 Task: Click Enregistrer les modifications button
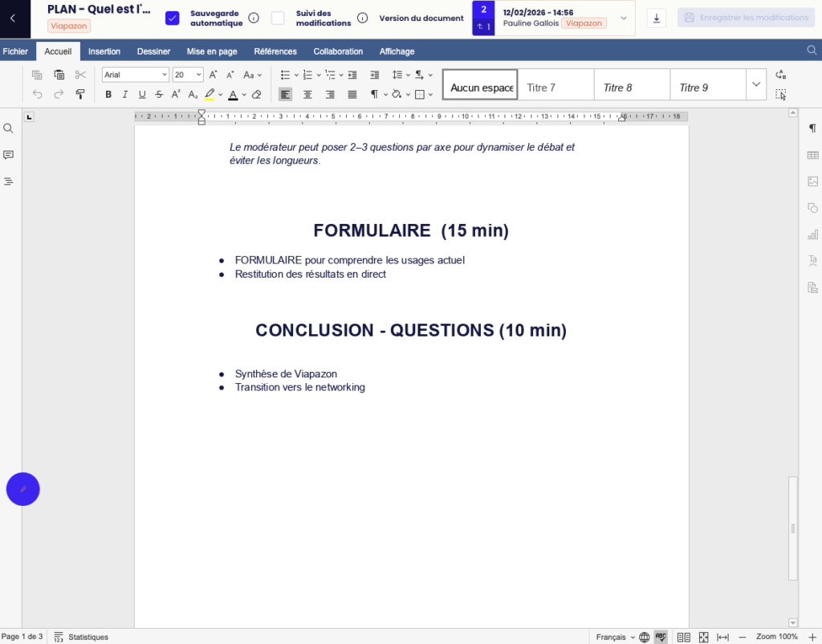(x=746, y=18)
